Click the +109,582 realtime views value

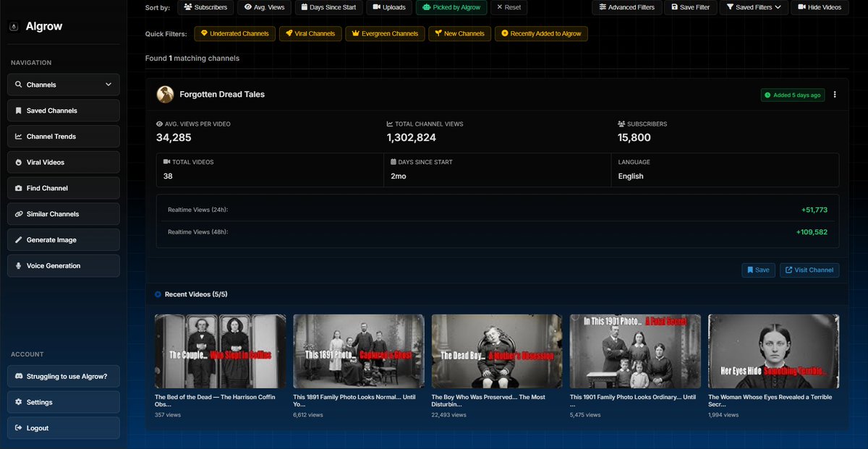(x=812, y=232)
